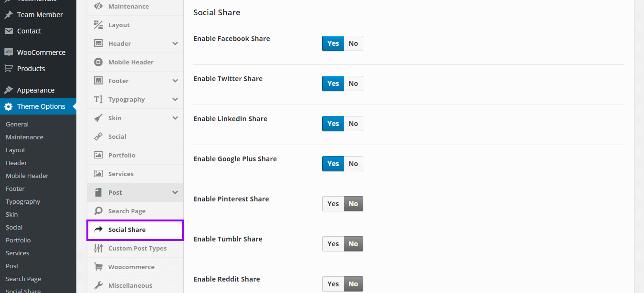Image resolution: width=644 pixels, height=293 pixels.
Task: Click the Miscellaneous wrench icon
Action: pyautogui.click(x=98, y=285)
